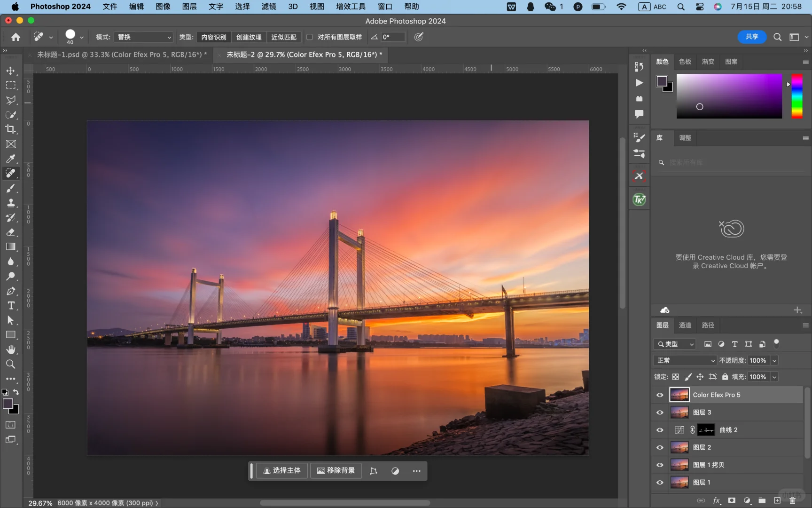Screen dimensions: 812x508
Task: Expand the 填充 fill dropdown arrow
Action: point(774,377)
